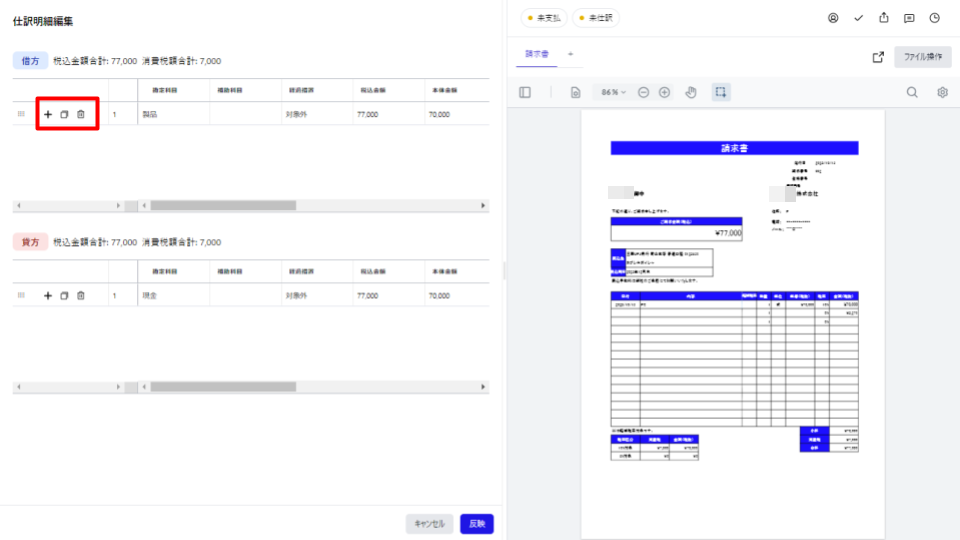Open the viewer settings gear
Image resolution: width=960 pixels, height=540 pixels.
tap(942, 92)
